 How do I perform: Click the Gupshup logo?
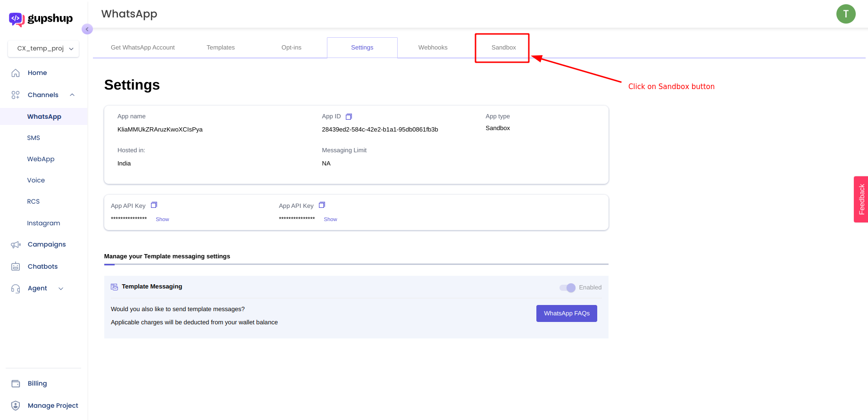point(41,19)
